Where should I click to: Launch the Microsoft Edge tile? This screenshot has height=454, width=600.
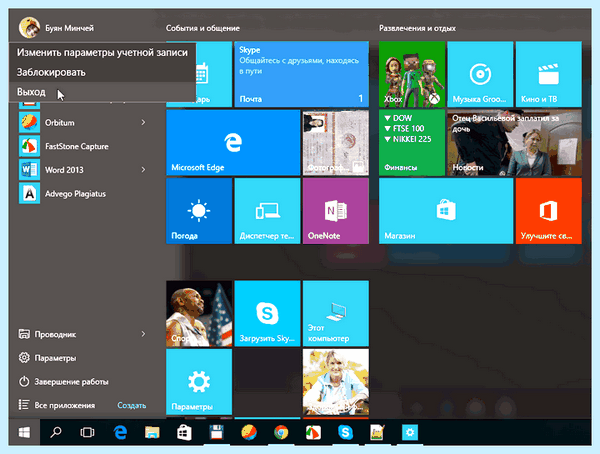point(233,142)
